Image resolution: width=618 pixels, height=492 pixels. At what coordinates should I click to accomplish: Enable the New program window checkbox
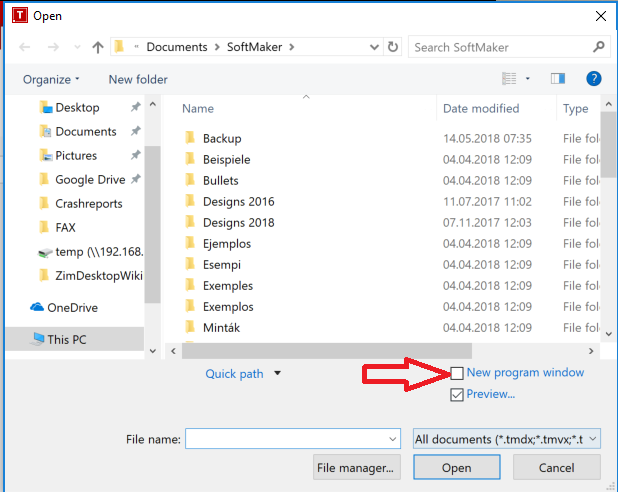[457, 373]
